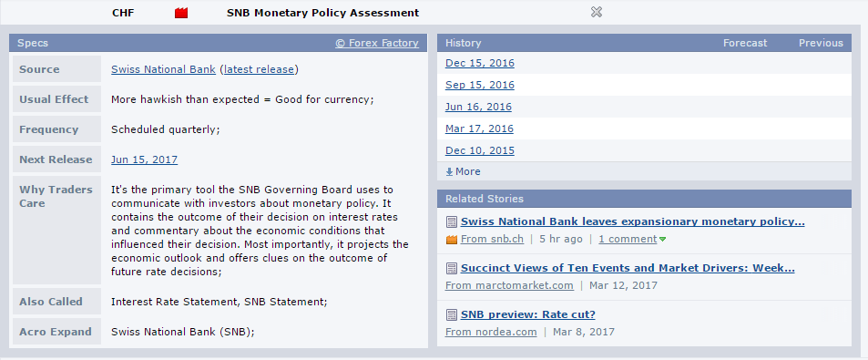Viewport: 868px width, 360px height.
Task: Open the Swiss National Bank source link
Action: 163,69
